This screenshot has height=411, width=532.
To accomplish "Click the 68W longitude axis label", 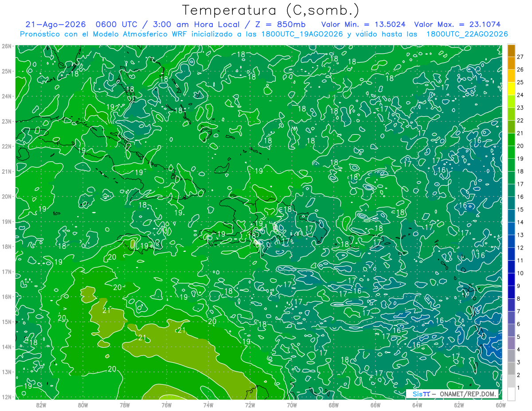I will click(x=334, y=405).
